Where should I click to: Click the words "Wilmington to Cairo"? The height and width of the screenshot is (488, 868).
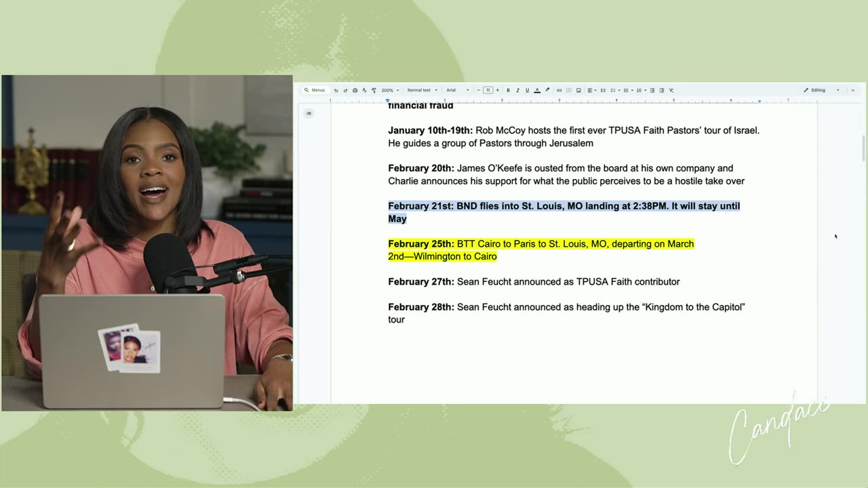(455, 256)
